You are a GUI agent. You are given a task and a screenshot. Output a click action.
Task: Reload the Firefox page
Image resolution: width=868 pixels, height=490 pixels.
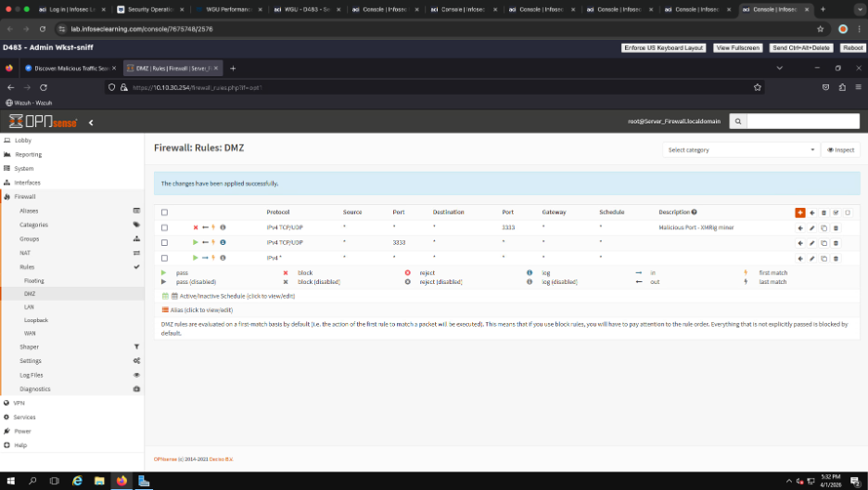tap(44, 87)
